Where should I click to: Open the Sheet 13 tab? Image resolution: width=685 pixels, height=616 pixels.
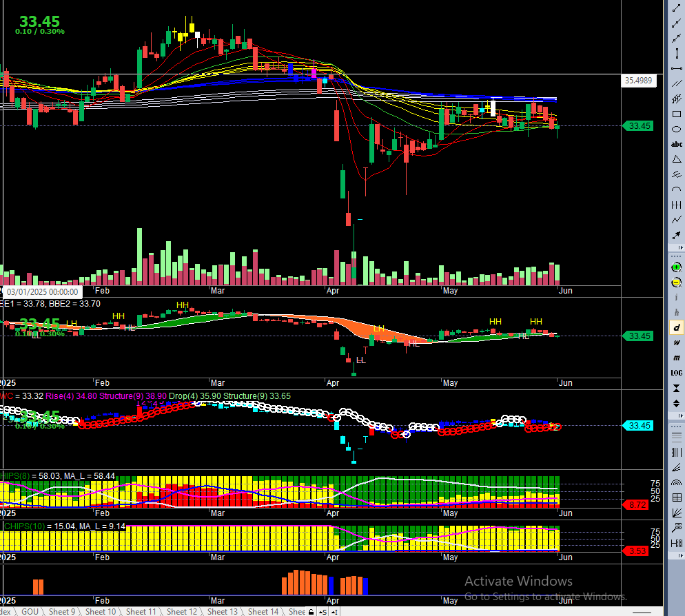point(223,612)
